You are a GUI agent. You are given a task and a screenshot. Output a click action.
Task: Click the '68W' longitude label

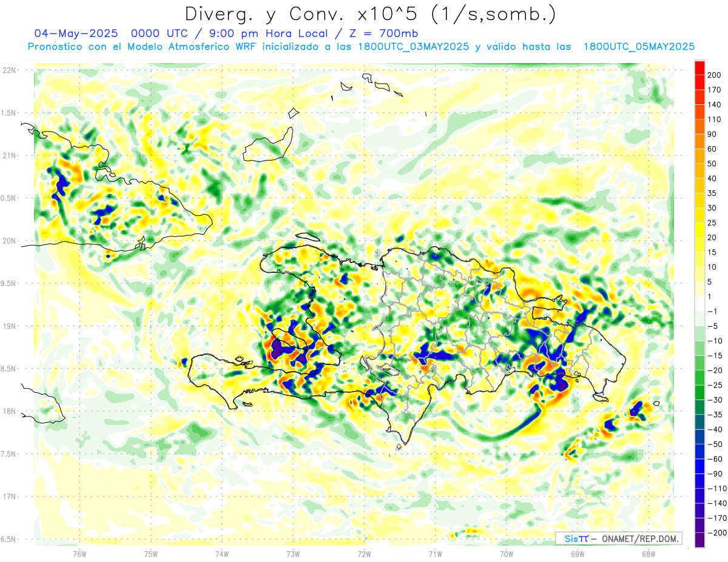[649, 554]
